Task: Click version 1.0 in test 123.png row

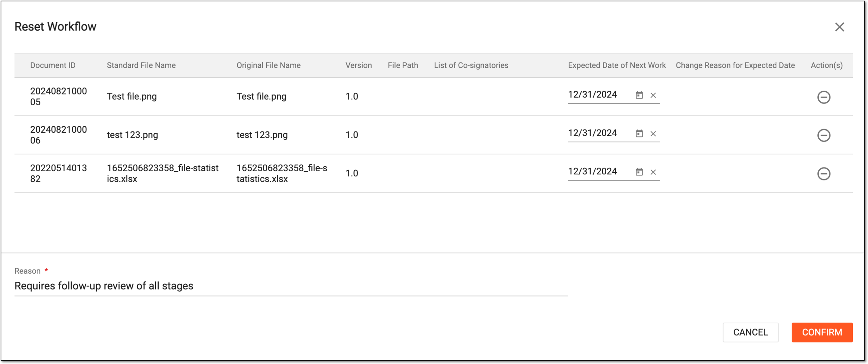Action: pyautogui.click(x=351, y=135)
